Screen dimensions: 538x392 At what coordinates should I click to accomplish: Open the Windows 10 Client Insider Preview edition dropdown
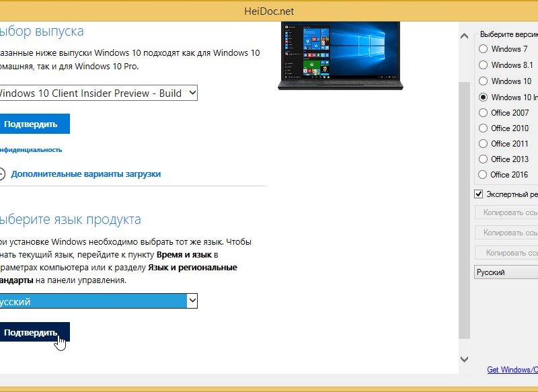click(98, 93)
